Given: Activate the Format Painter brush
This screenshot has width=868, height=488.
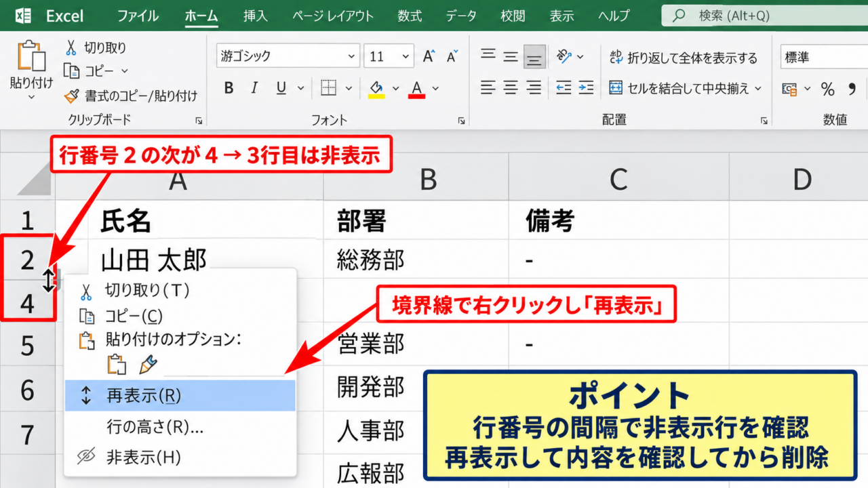Looking at the screenshot, I should (x=71, y=96).
